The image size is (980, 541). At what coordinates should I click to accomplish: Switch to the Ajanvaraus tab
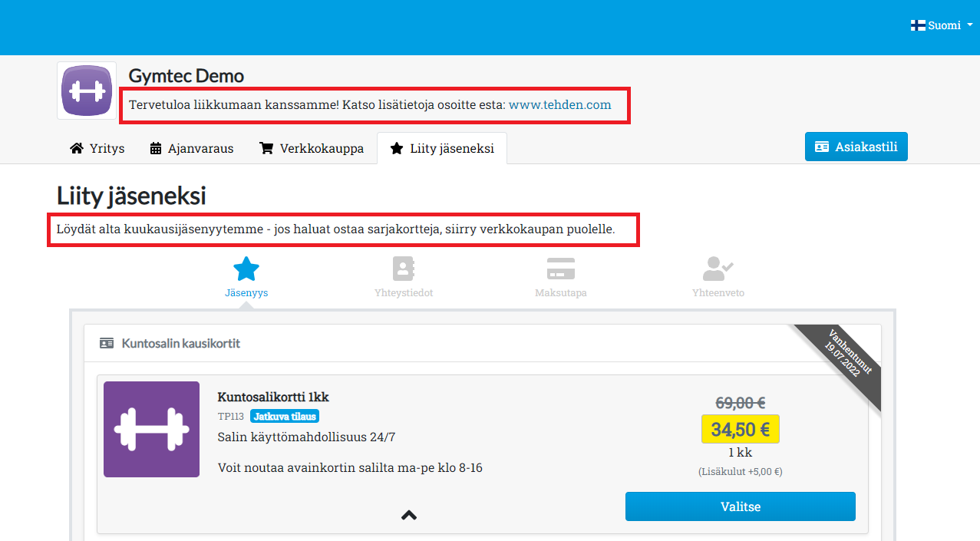pos(192,148)
